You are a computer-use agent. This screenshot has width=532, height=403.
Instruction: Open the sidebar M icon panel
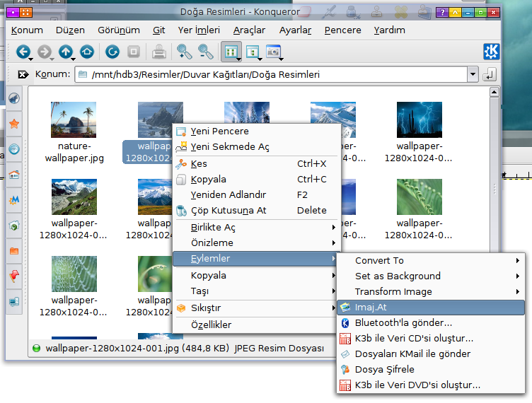click(14, 200)
